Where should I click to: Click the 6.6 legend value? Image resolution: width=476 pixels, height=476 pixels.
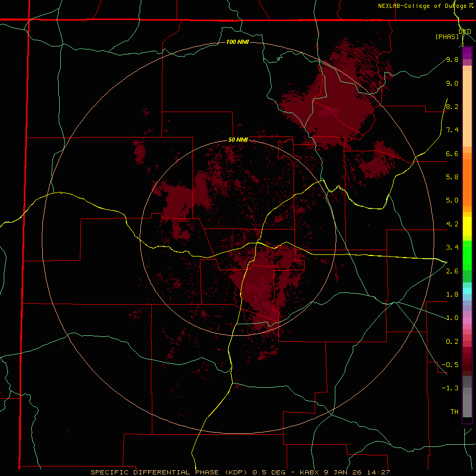click(452, 153)
